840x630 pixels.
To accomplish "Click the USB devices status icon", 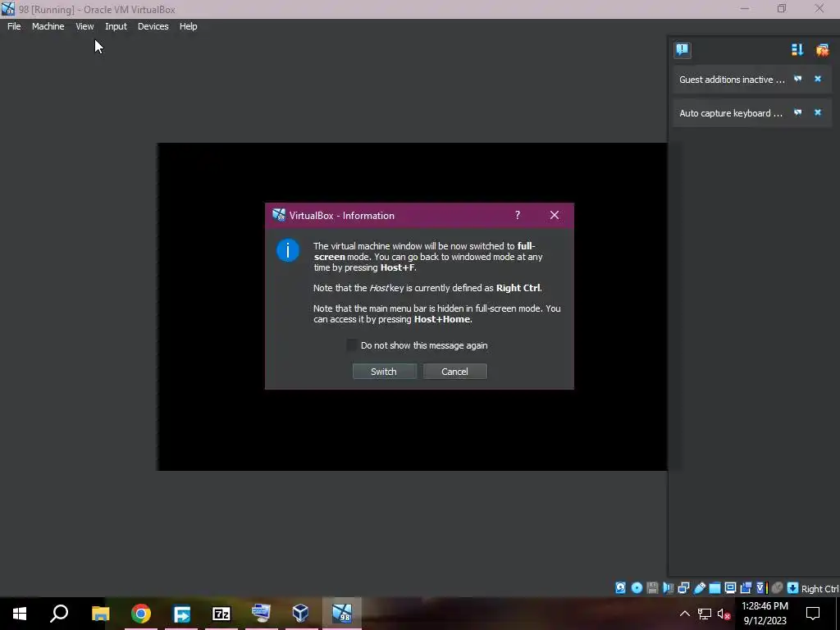I will pyautogui.click(x=700, y=587).
